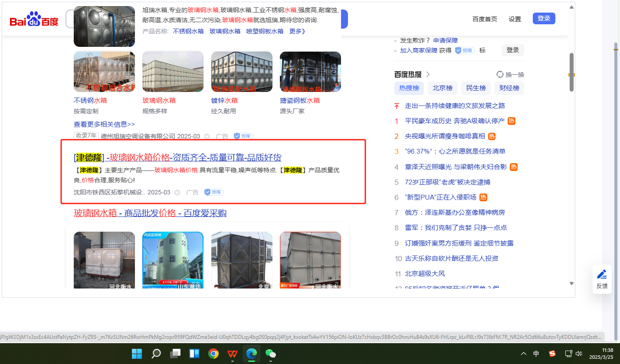Viewport: 620px width, 364px height.
Task: Open the 山东潍坊 product image in 爱采购
Action: (173, 260)
